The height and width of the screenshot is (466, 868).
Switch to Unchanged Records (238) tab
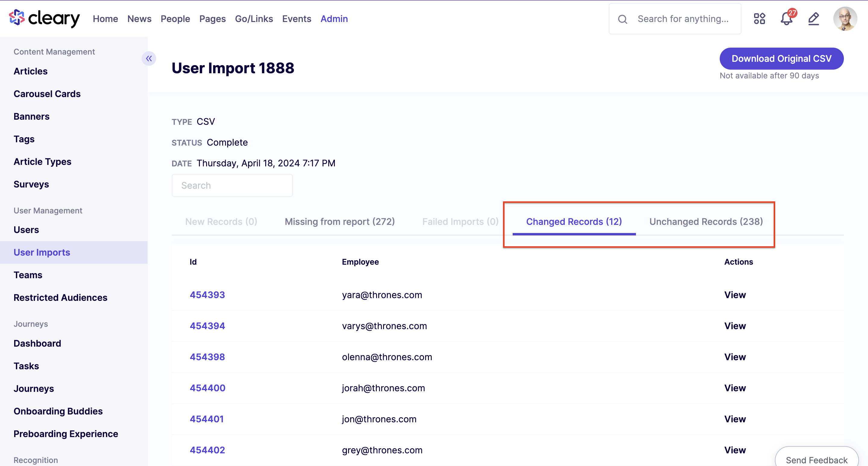click(x=706, y=222)
